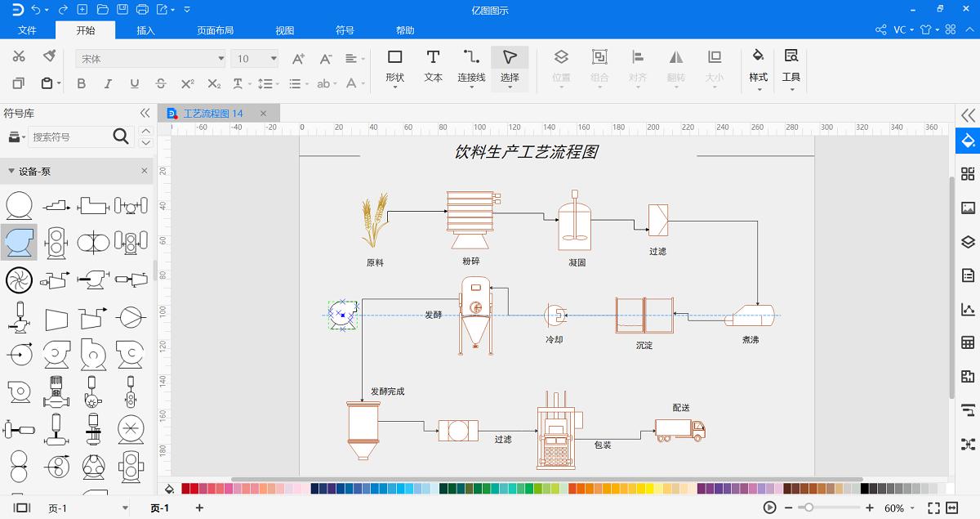Switch to the 插入 ribbon tab
The image size is (980, 519).
(x=145, y=29)
